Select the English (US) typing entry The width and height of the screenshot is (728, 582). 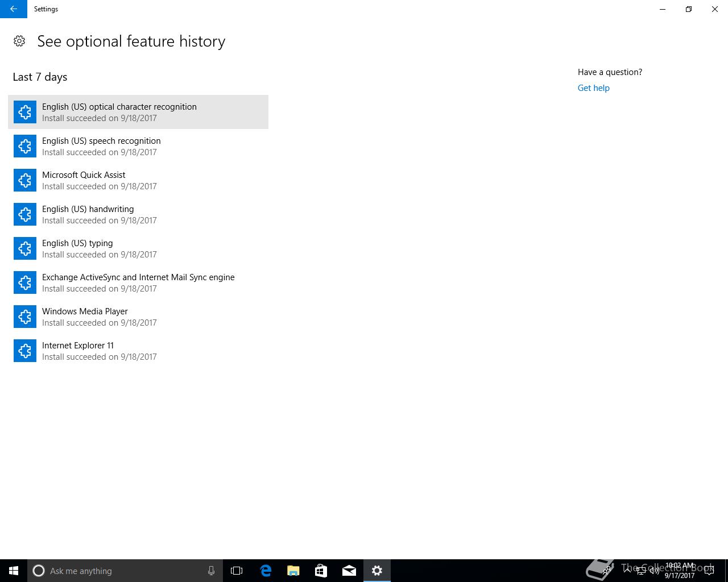coord(138,248)
